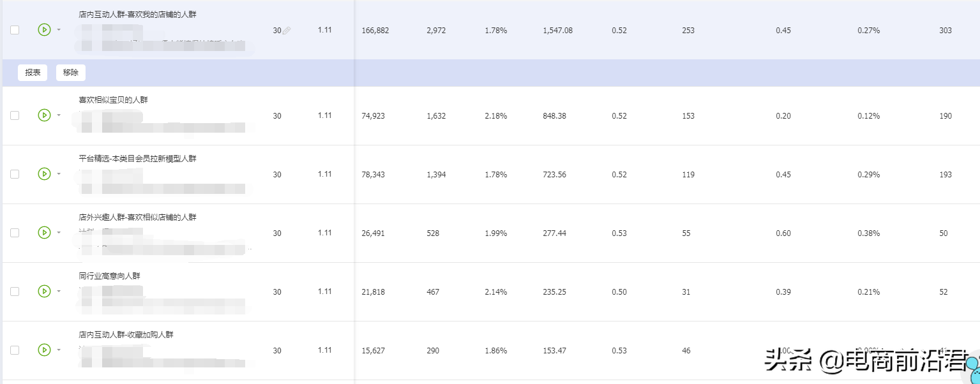Open status dropdown for 店内互动人群-收藏加购人群

[x=59, y=350]
